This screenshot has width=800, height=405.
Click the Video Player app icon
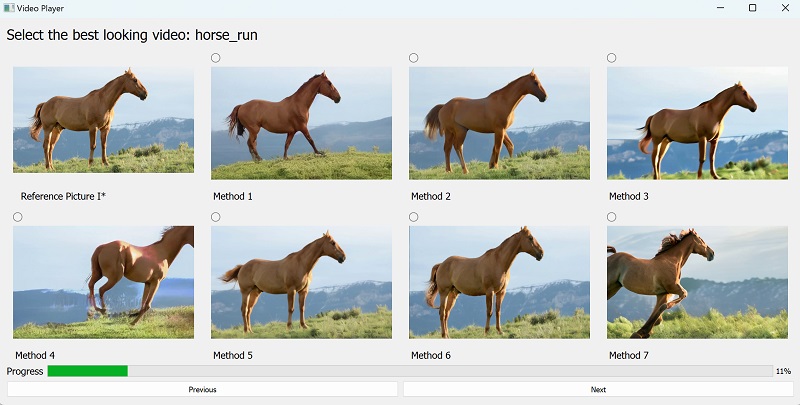click(x=9, y=8)
